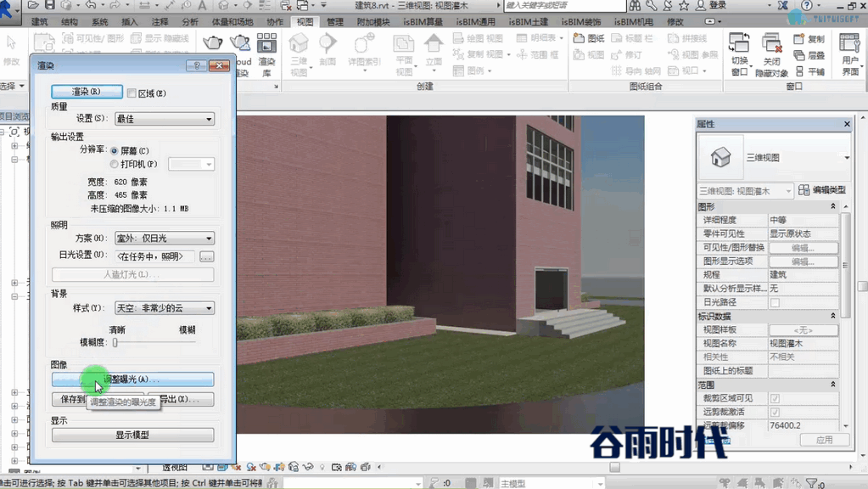The image size is (868, 489).
Task: Open the 用户界面 user interface menu
Action: [850, 53]
